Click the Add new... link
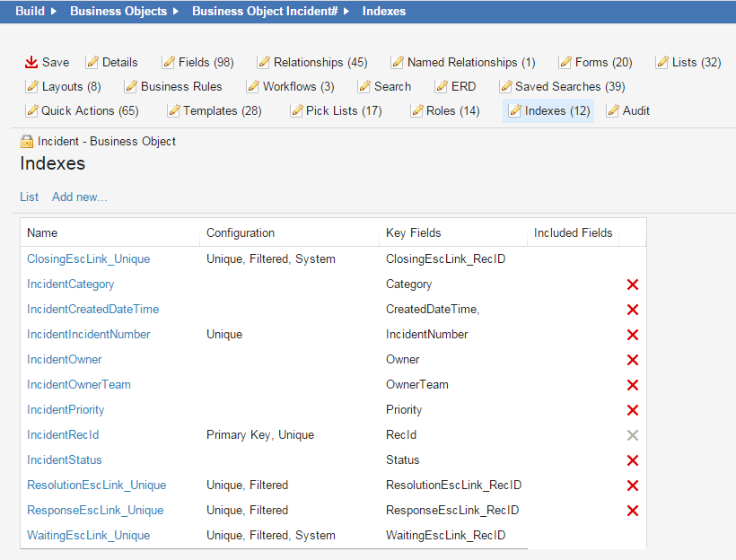 coord(79,197)
